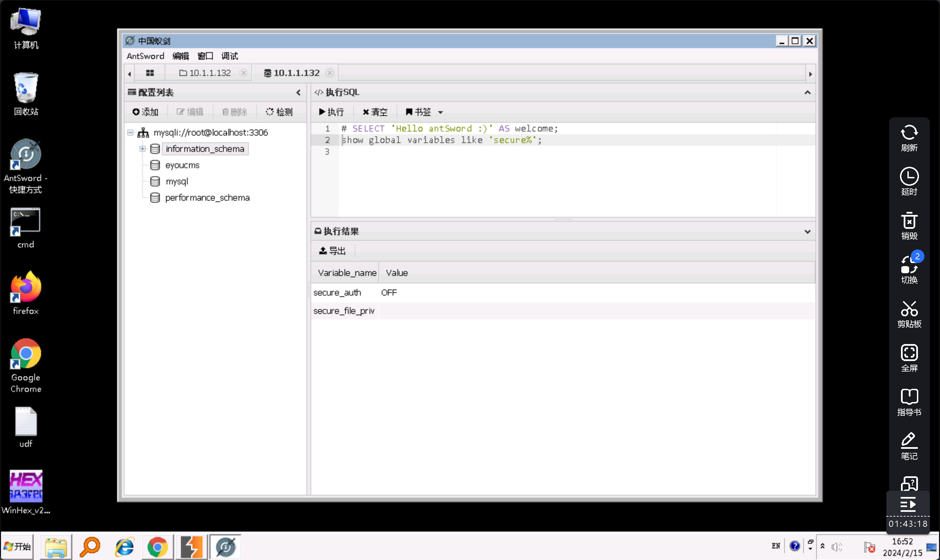The width and height of the screenshot is (940, 560).
Task: Open Google Chrome from the taskbar
Action: [x=157, y=547]
